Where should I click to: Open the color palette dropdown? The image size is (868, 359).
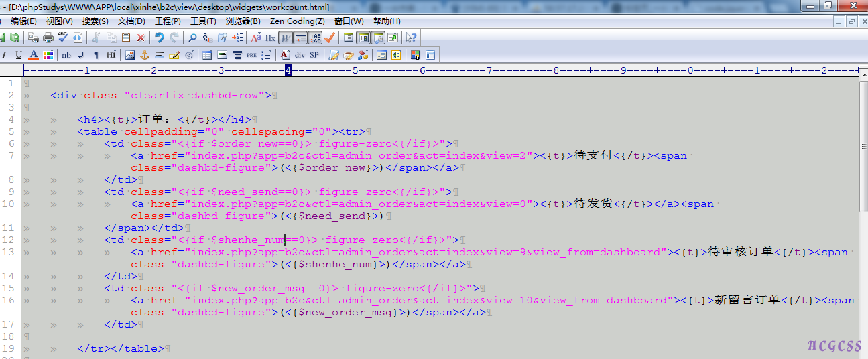(48, 55)
